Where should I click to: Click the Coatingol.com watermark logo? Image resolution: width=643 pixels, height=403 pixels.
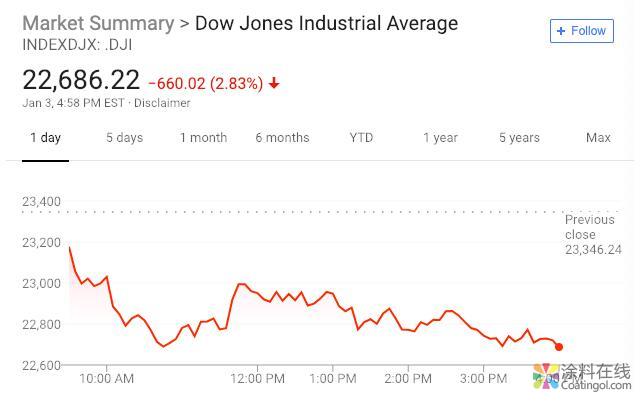point(582,377)
